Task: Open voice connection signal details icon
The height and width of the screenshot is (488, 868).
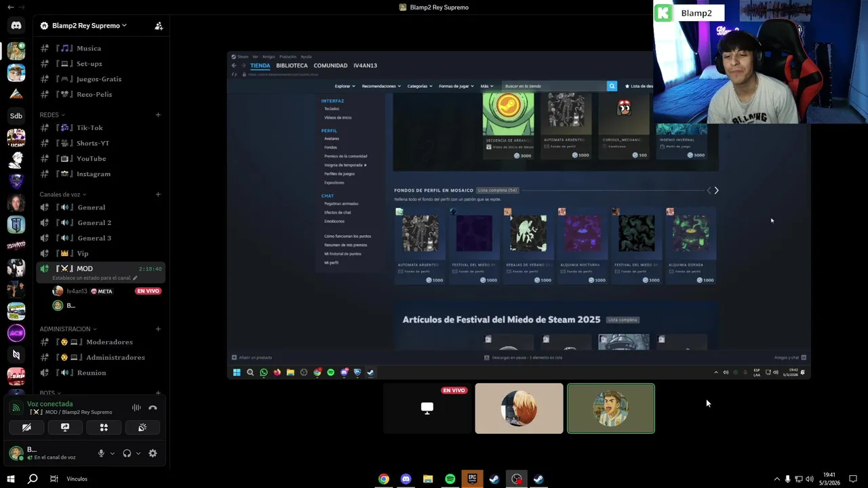Action: [x=16, y=407]
